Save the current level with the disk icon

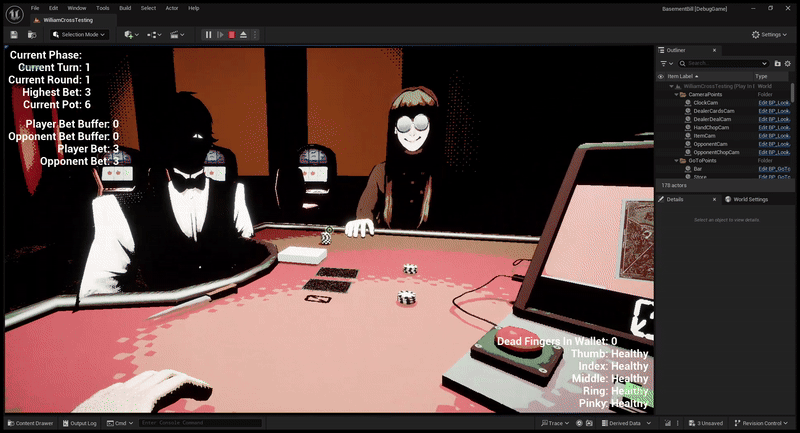pos(14,35)
